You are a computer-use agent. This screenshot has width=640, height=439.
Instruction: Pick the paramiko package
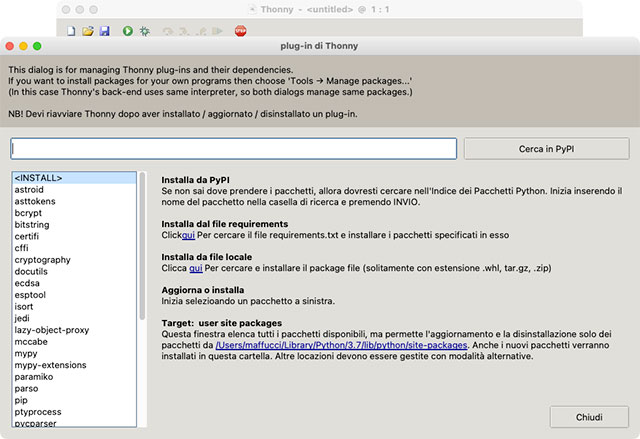click(x=34, y=377)
